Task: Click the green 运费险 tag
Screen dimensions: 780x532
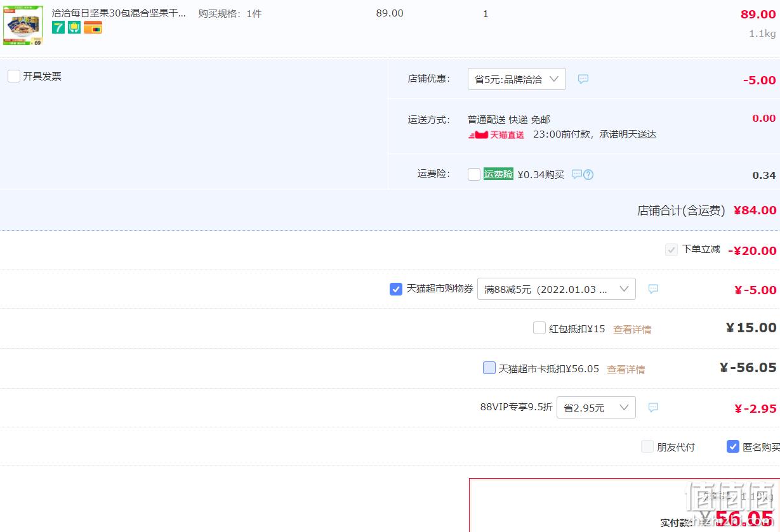Action: [498, 174]
